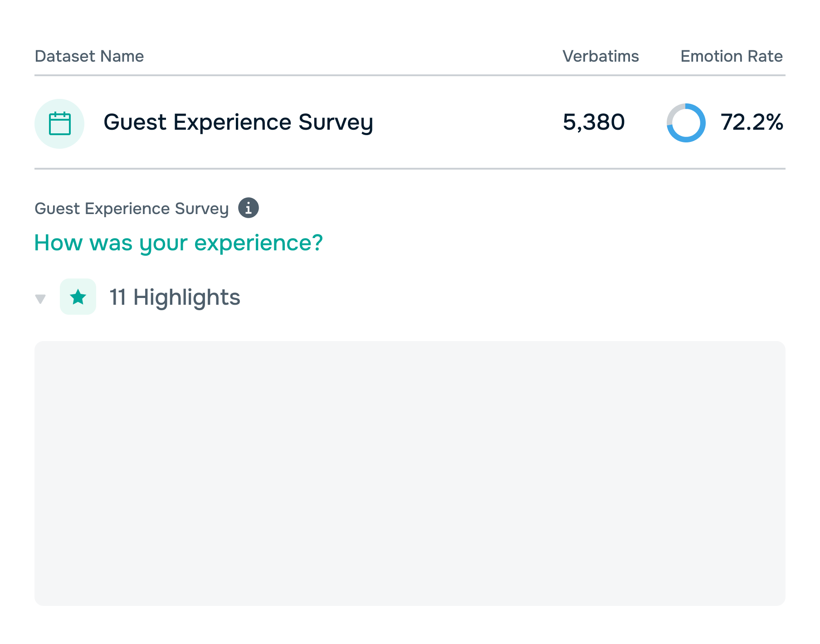The image size is (820, 644).
Task: Click the 5,380 verbatims count
Action: coord(593,122)
